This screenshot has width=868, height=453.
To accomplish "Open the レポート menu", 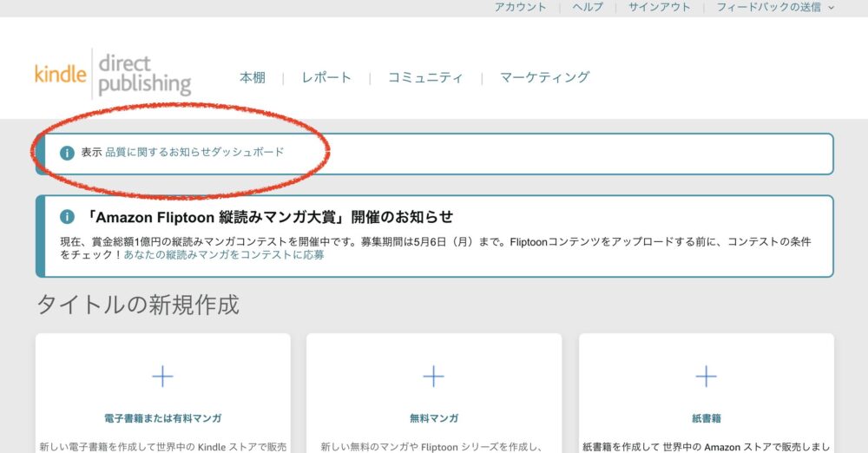I will (x=326, y=77).
